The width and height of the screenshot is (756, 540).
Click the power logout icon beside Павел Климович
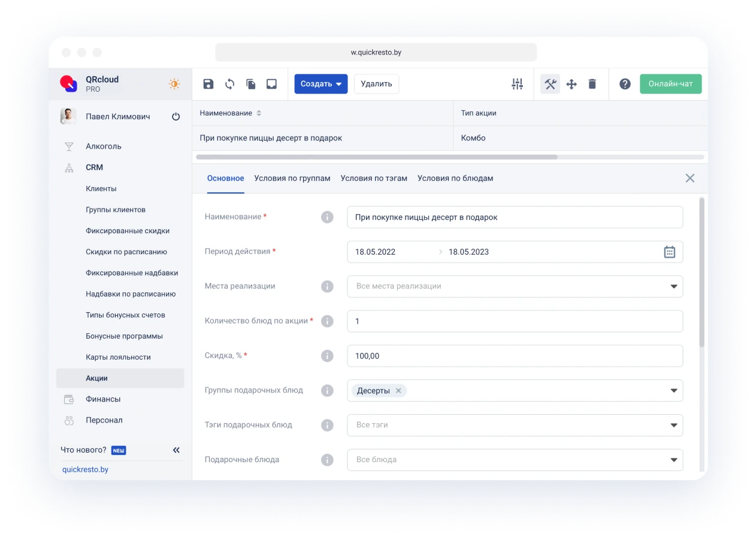pos(176,117)
